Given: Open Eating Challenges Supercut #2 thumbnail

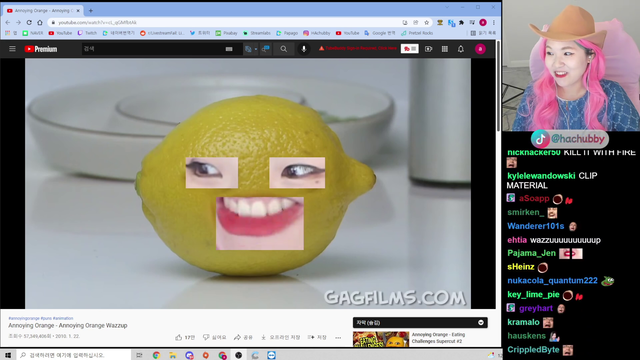Looking at the screenshot, I should click(x=381, y=339).
